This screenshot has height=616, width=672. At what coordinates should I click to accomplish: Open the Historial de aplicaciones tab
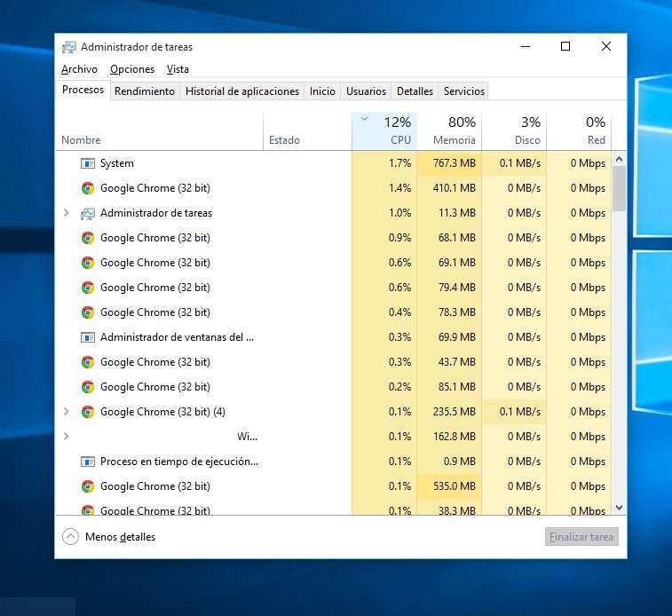(242, 91)
